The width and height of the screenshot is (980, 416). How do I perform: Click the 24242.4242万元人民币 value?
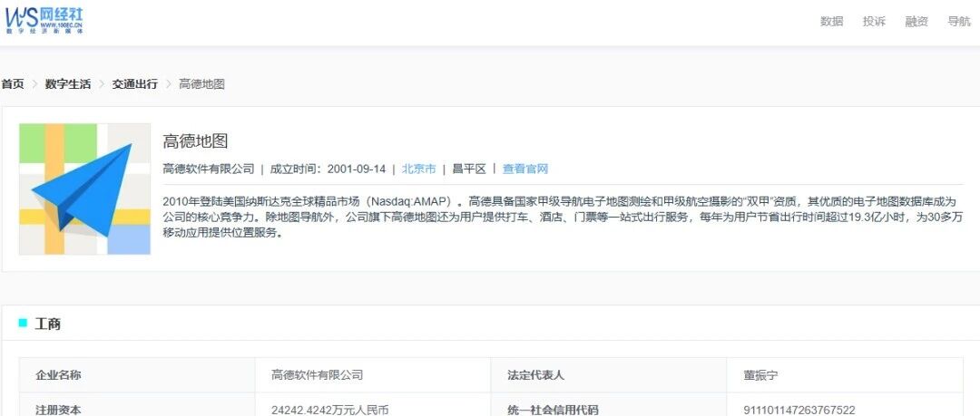point(330,410)
